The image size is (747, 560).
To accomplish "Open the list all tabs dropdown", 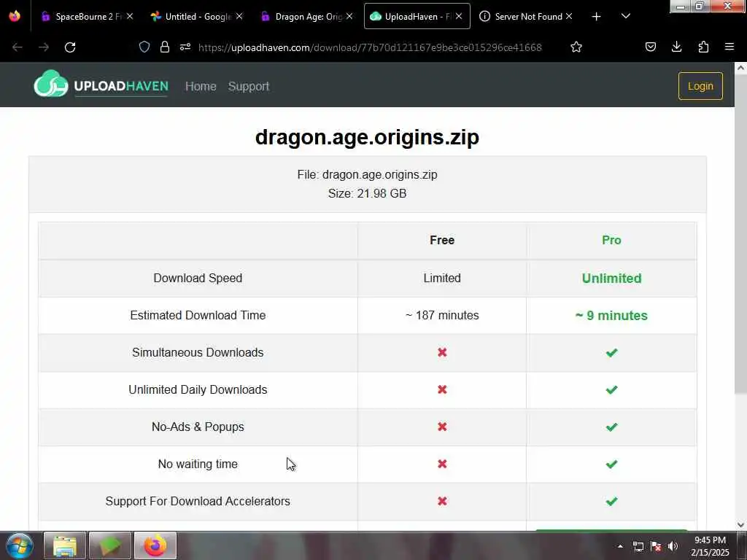I will point(626,16).
